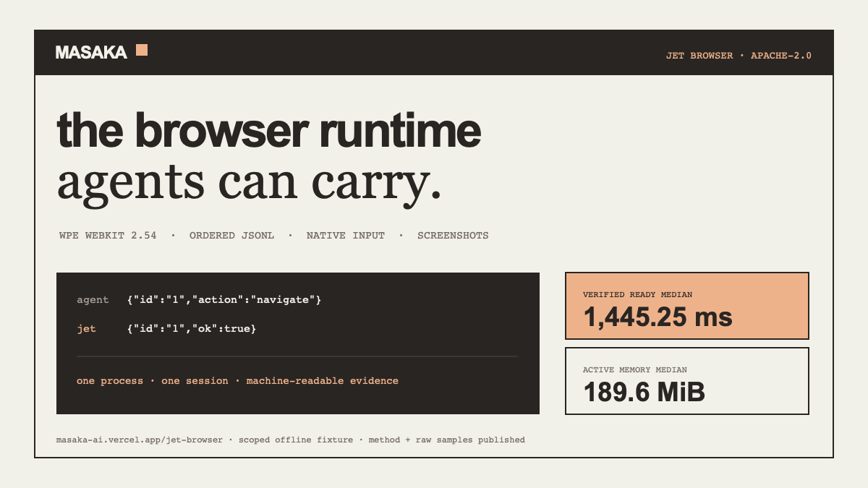Click the '189.6 MiB' value
Screen dimensions: 868x488
point(644,392)
